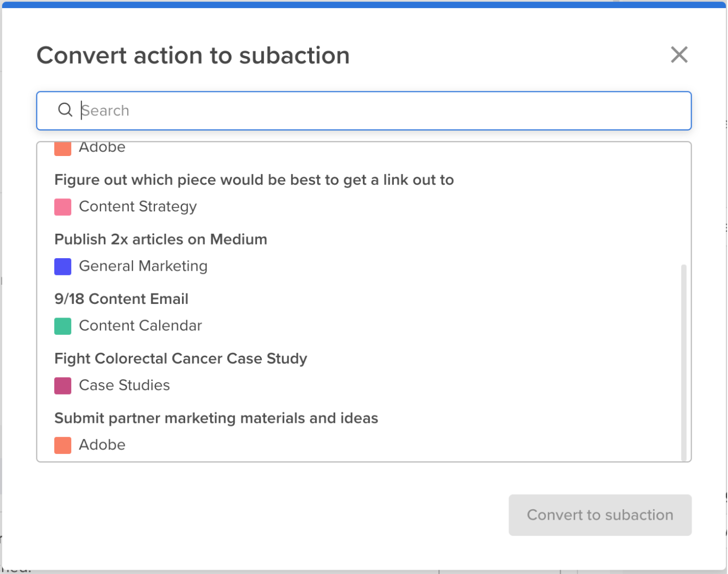728x574 pixels.
Task: Click the action list vertical scrollbar
Action: 683,363
